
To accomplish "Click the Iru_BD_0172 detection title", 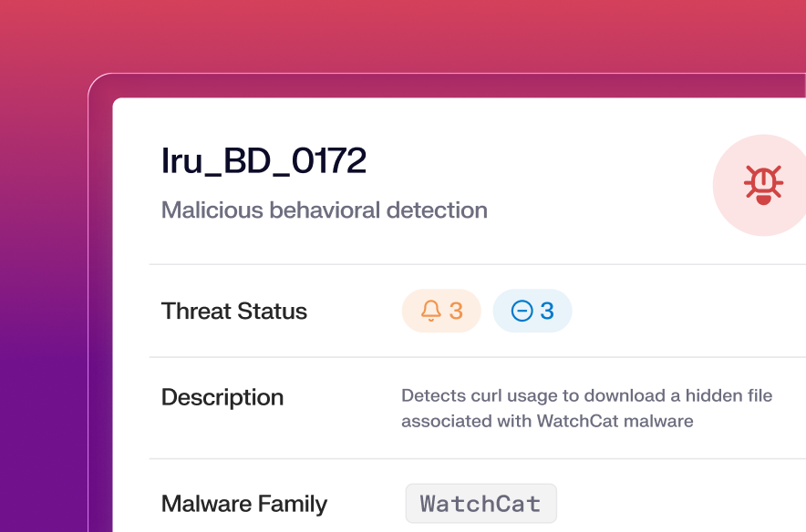I will [x=263, y=161].
